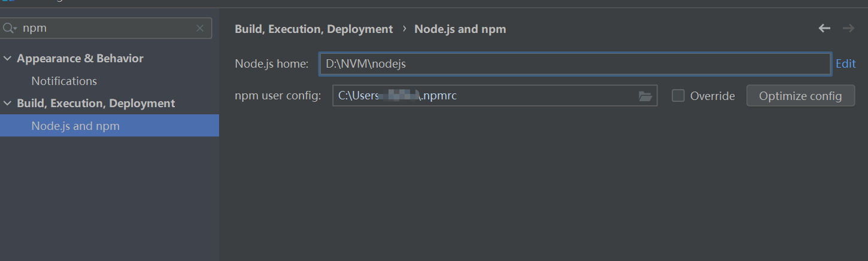Select Node.js and npm in sidebar
The width and height of the screenshot is (868, 261).
(110, 126)
